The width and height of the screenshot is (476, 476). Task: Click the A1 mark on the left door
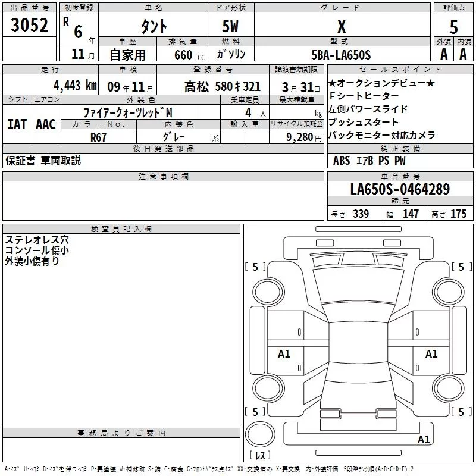click(x=284, y=354)
